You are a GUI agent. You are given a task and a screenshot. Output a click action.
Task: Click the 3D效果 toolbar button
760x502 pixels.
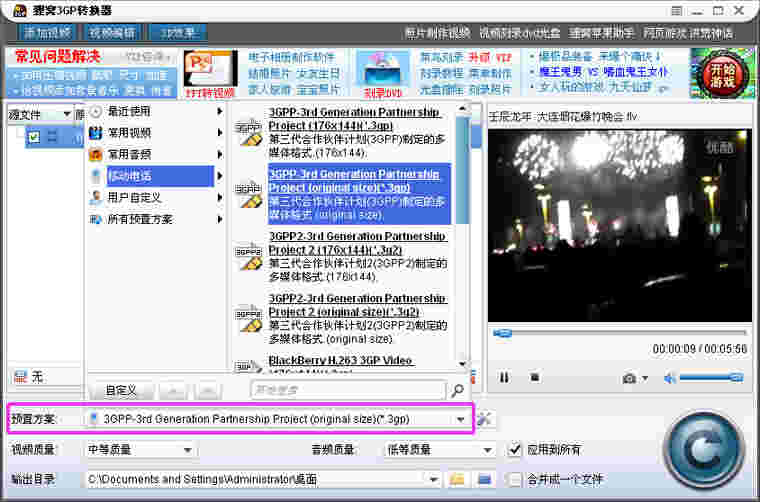(x=177, y=33)
